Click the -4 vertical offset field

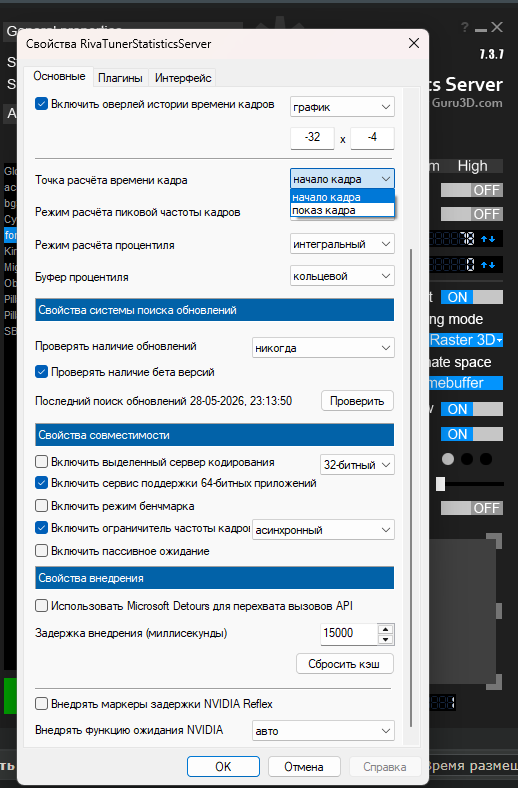pos(372,138)
